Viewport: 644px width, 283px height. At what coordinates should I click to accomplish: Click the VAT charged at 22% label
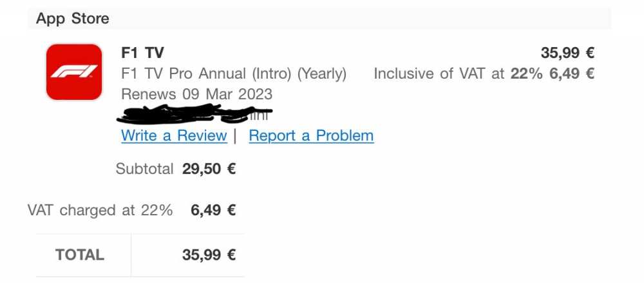click(x=100, y=210)
